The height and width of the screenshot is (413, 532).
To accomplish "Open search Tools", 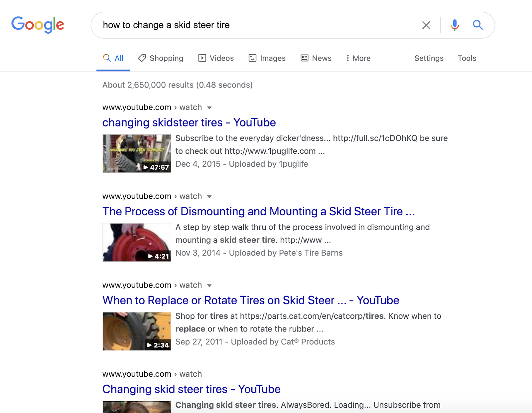I will pyautogui.click(x=467, y=58).
